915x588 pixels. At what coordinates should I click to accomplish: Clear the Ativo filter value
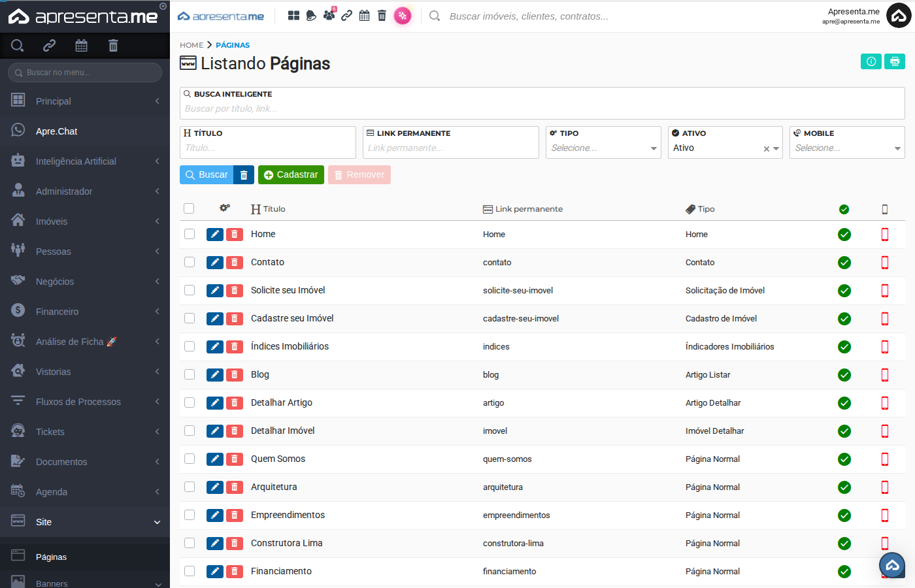(767, 149)
